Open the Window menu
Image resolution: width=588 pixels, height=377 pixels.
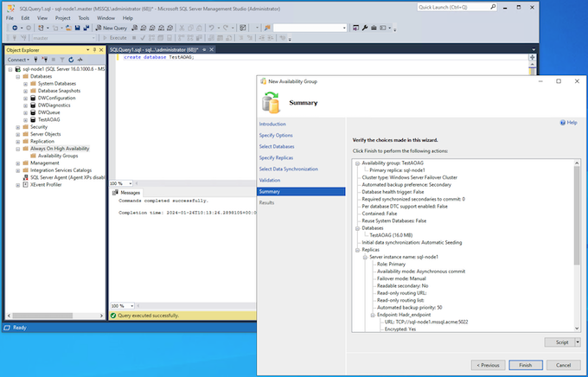coord(105,18)
